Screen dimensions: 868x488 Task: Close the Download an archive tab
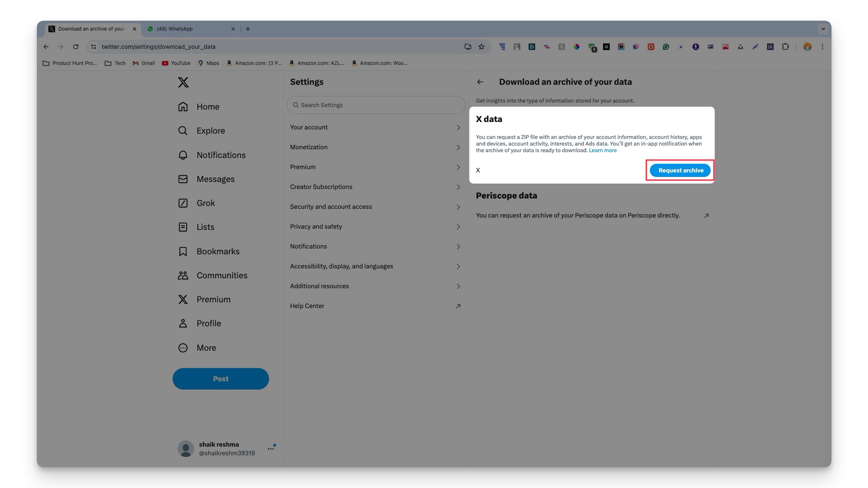[x=134, y=29]
